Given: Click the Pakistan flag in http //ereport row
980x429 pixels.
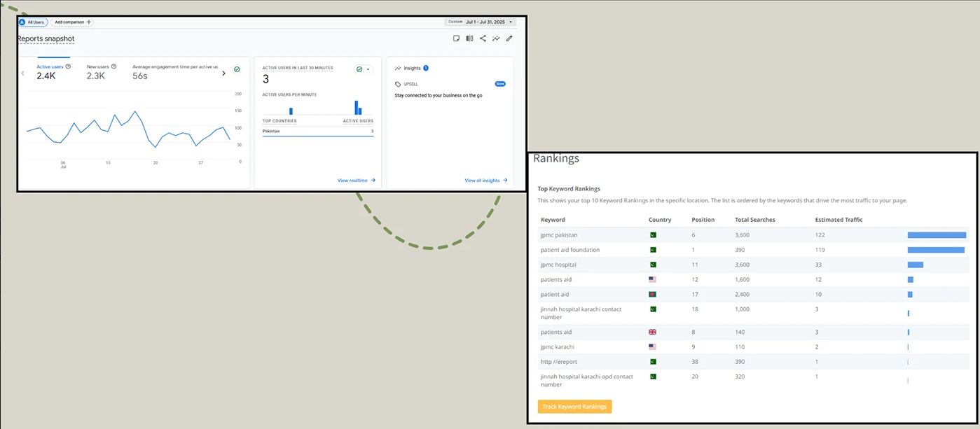Looking at the screenshot, I should 653,362.
